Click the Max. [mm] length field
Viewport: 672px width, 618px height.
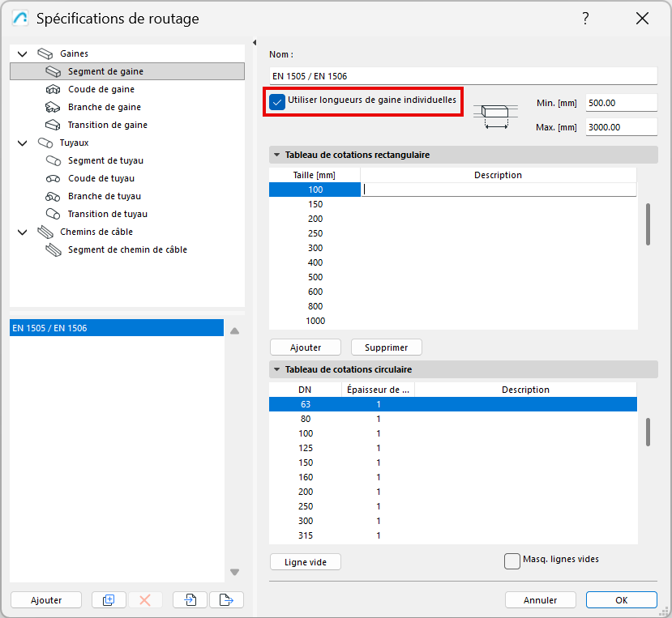[x=620, y=127]
